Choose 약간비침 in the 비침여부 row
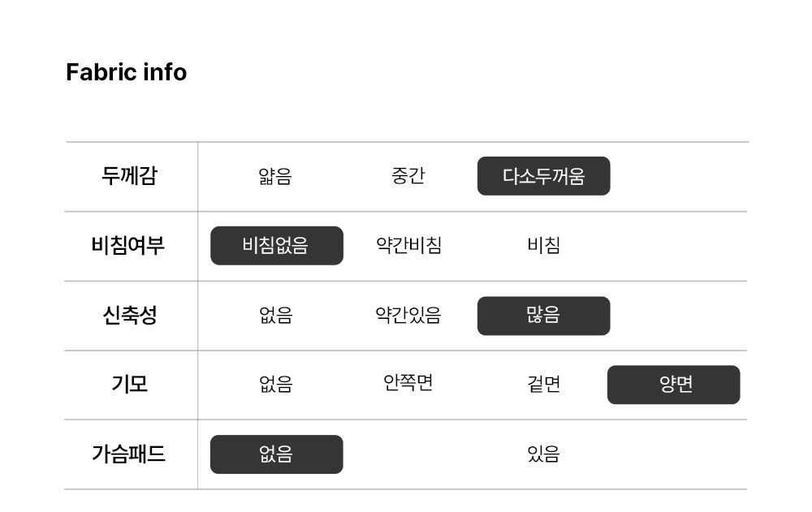The width and height of the screenshot is (812, 512). tap(408, 245)
